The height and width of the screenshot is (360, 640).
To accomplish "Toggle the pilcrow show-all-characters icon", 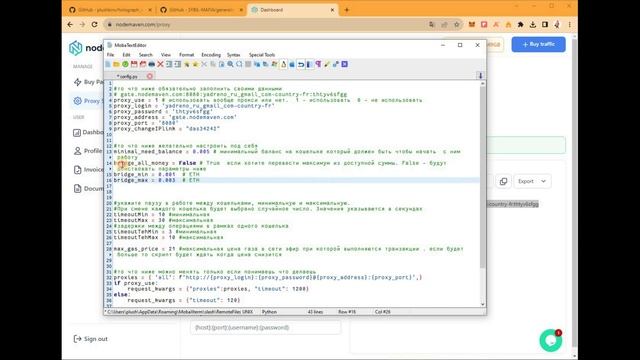I will (318, 64).
